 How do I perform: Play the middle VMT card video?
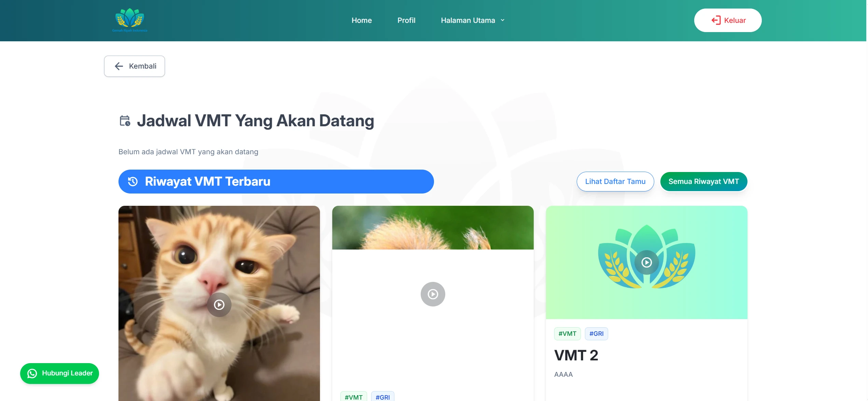coord(433,294)
